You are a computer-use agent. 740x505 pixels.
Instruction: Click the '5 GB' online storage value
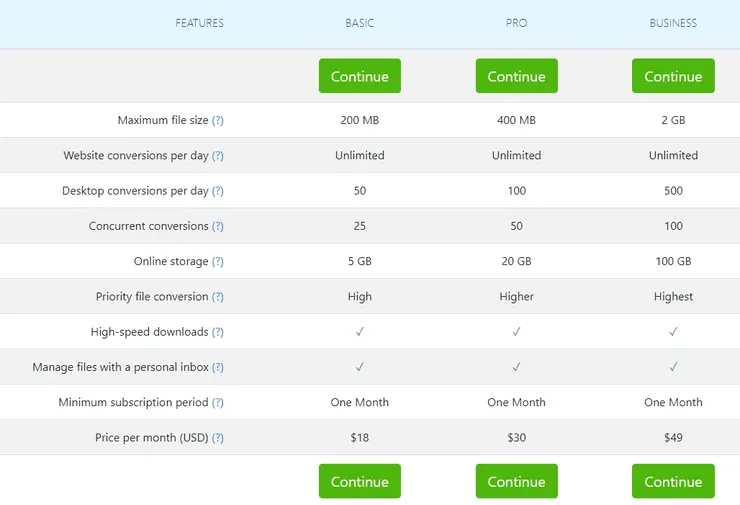[x=360, y=261]
